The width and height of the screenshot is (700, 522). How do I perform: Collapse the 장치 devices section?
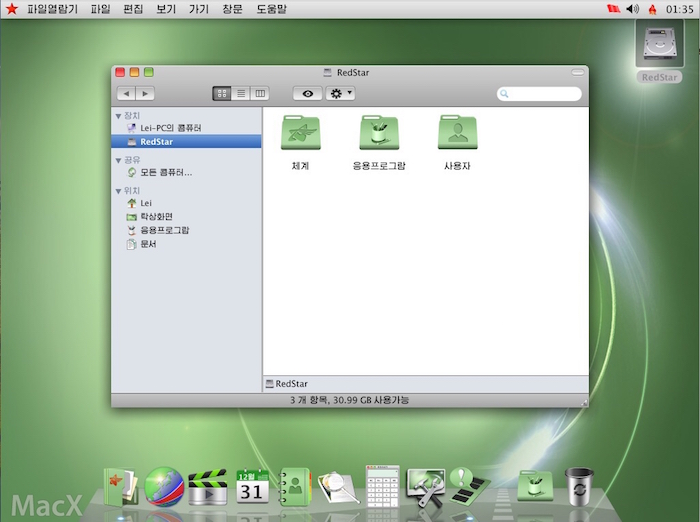(x=118, y=116)
